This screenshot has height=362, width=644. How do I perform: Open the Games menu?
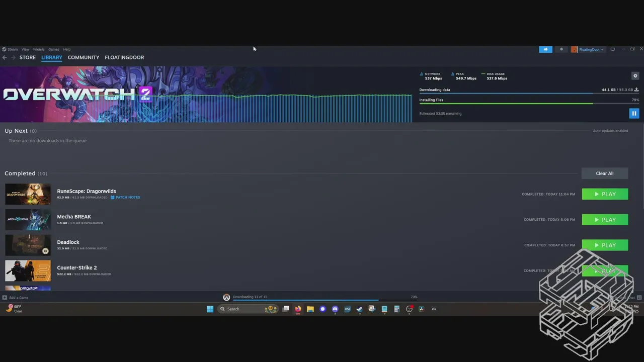coord(54,49)
